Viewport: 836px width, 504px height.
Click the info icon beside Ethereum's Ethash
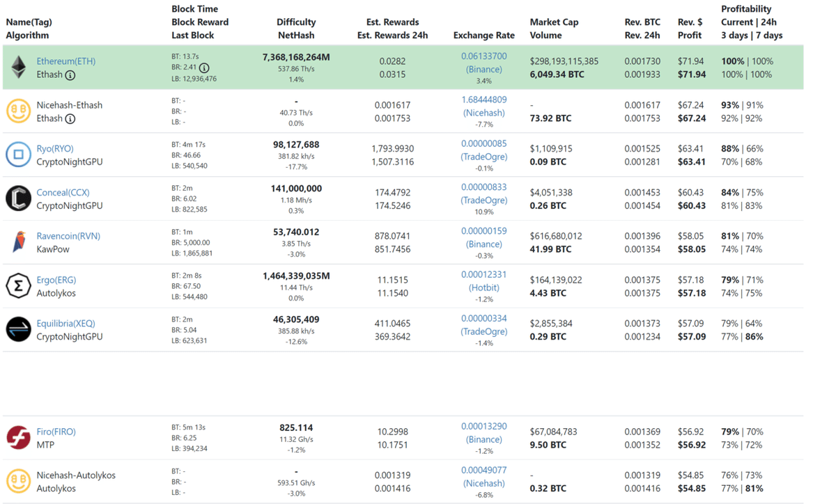pos(70,75)
